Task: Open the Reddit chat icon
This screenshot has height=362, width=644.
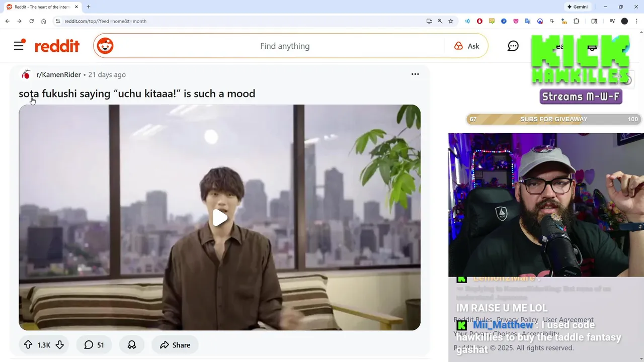Action: tap(513, 46)
